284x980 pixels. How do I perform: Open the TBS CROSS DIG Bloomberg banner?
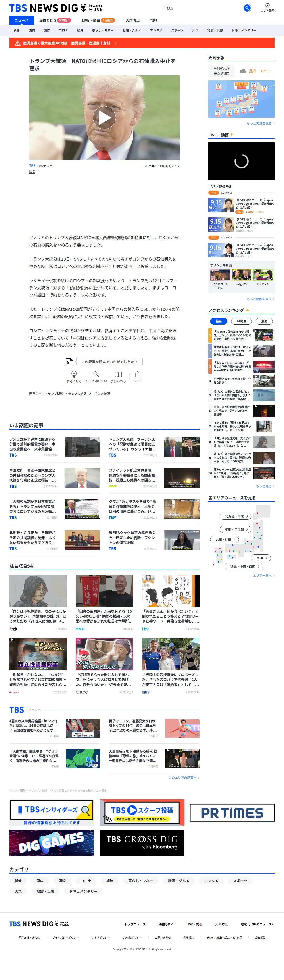coord(142,843)
